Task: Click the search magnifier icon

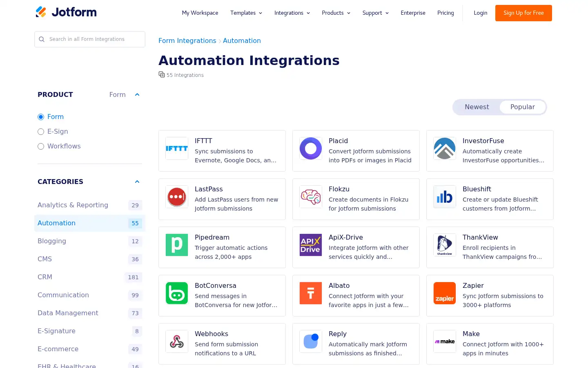Action: (x=42, y=39)
